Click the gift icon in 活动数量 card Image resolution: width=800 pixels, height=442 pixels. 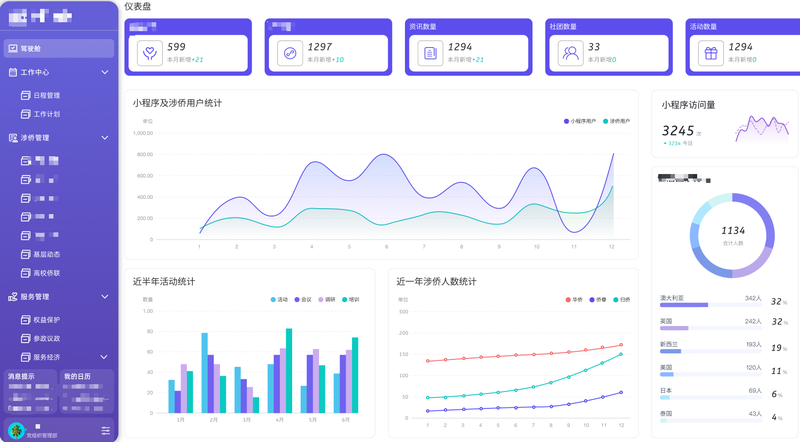(x=711, y=53)
